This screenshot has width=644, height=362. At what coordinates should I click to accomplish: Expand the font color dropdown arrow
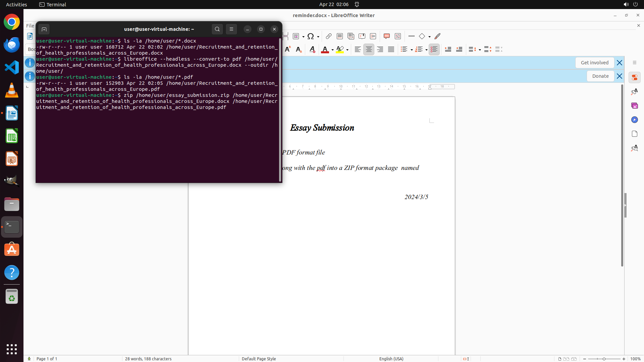[332, 50]
